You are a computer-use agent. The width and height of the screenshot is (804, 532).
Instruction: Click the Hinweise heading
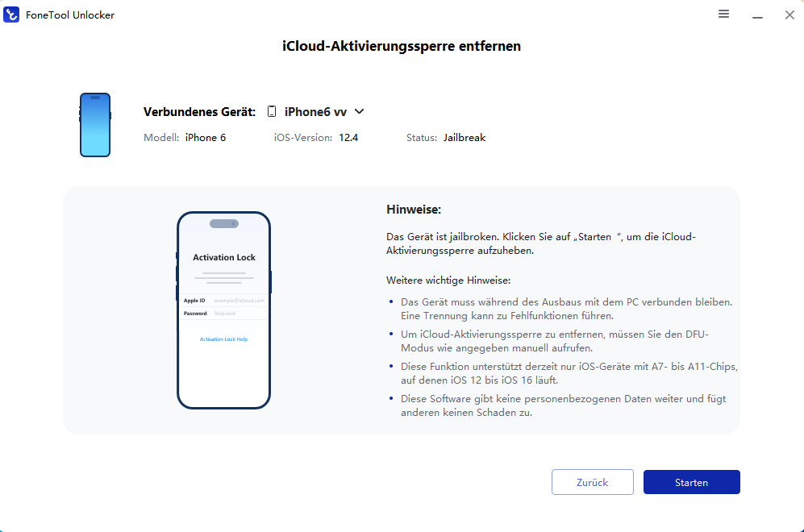414,210
